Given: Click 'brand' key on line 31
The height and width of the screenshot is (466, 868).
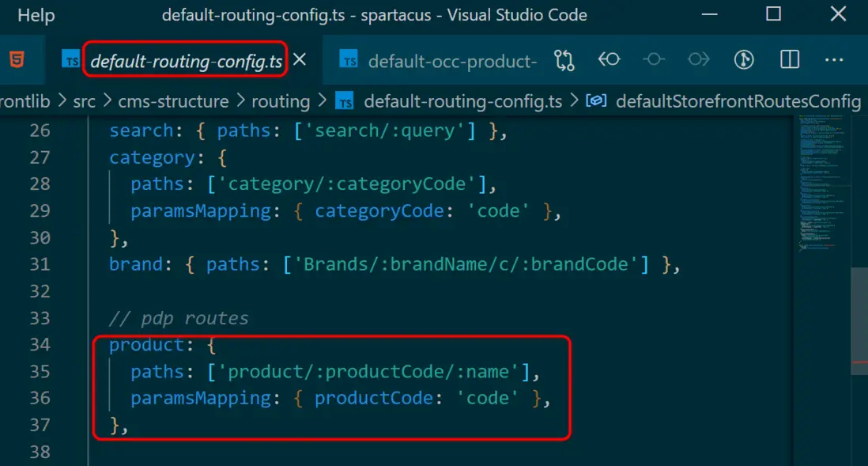Looking at the screenshot, I should [136, 264].
